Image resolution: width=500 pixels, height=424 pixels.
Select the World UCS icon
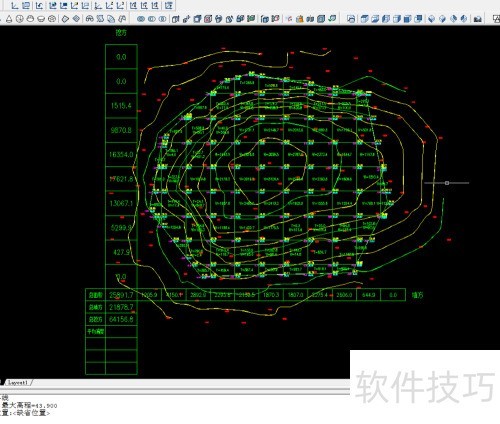tap(53, 5)
